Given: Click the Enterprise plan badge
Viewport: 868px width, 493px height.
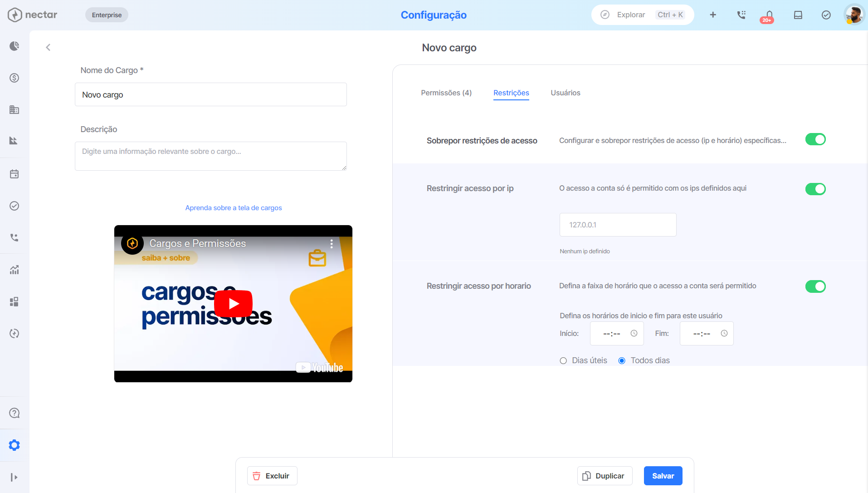Looking at the screenshot, I should tap(107, 15).
